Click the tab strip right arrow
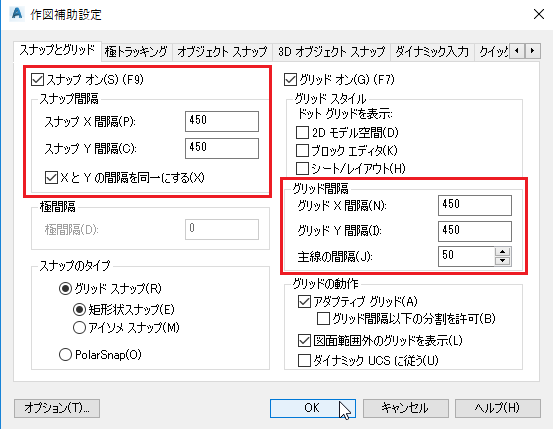Viewport: 553px width, 429px height. 533,51
